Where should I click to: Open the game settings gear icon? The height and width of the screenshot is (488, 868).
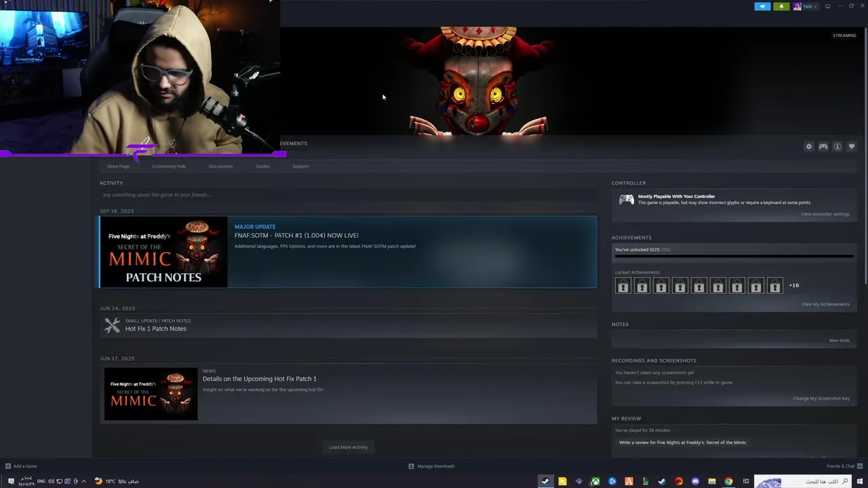click(808, 146)
